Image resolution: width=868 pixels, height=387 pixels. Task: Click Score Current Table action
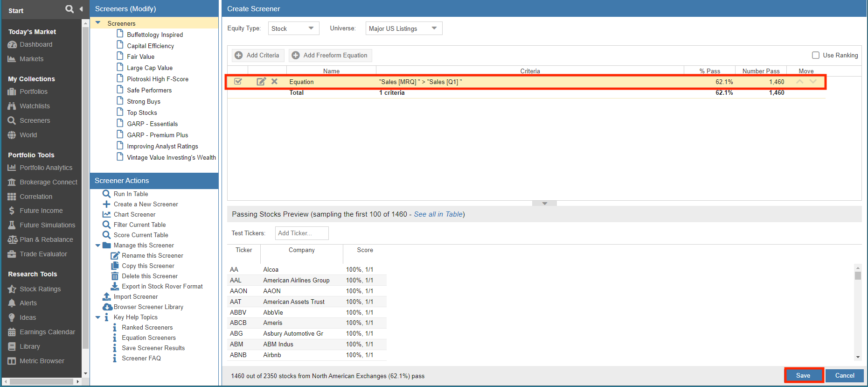pyautogui.click(x=141, y=235)
